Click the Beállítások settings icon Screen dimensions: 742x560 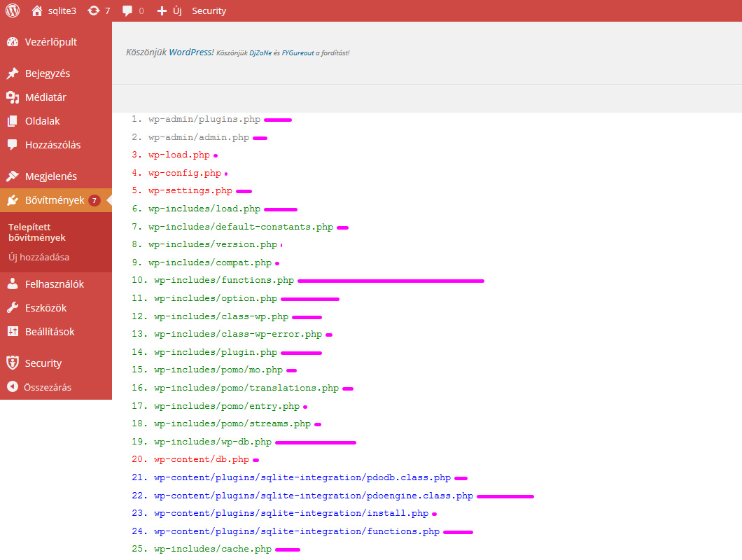13,332
